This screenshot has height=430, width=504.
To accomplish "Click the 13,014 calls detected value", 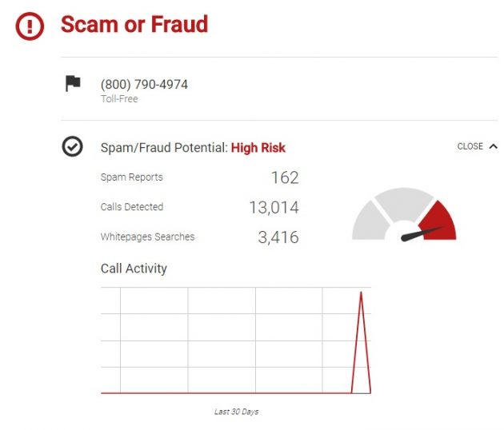I will click(x=274, y=208).
